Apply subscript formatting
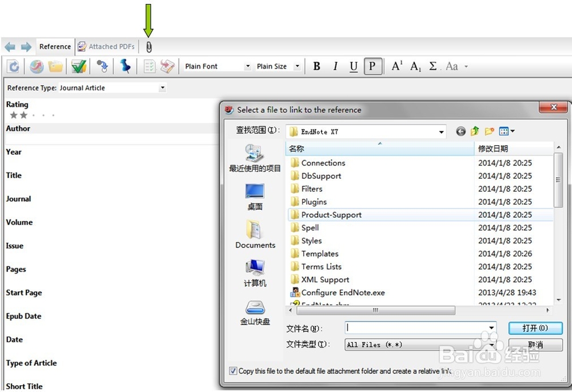The image size is (572, 392). pos(415,66)
